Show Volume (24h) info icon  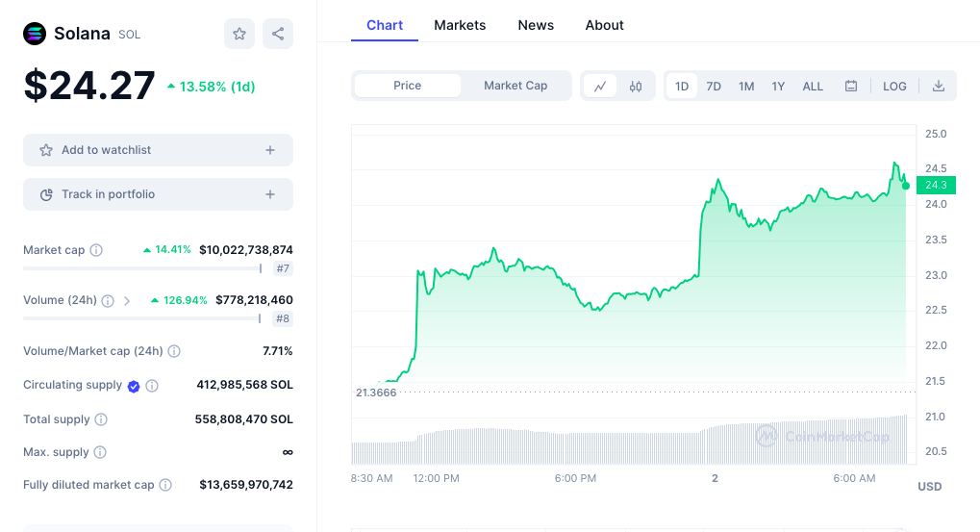[108, 301]
